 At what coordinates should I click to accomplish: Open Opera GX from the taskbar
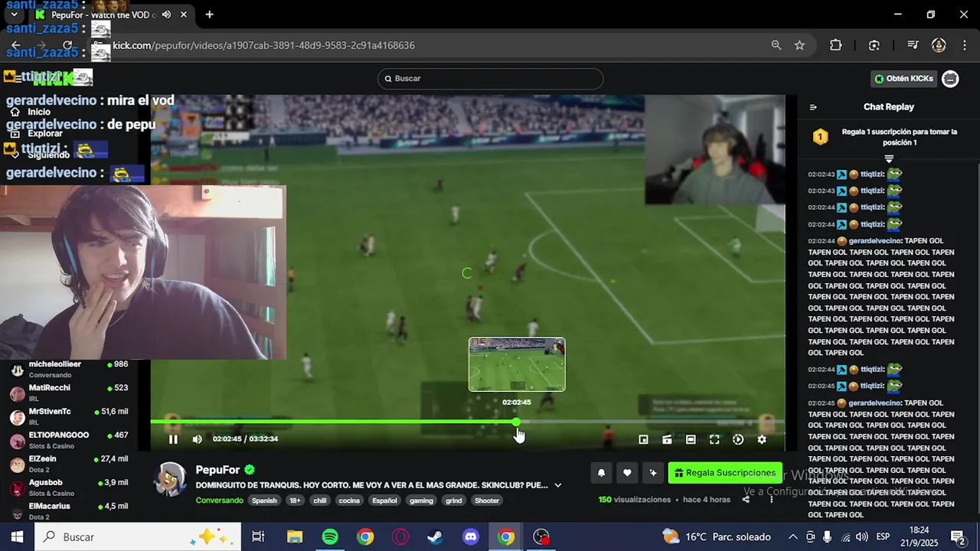(x=400, y=536)
